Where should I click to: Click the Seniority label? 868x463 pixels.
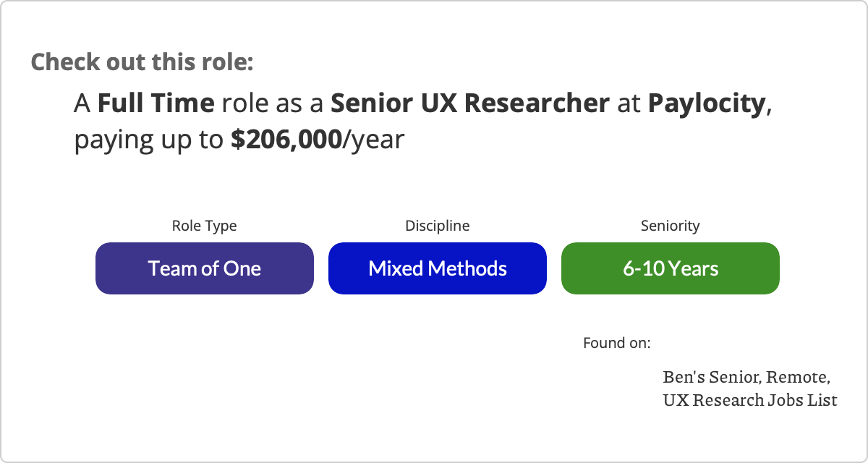(671, 226)
